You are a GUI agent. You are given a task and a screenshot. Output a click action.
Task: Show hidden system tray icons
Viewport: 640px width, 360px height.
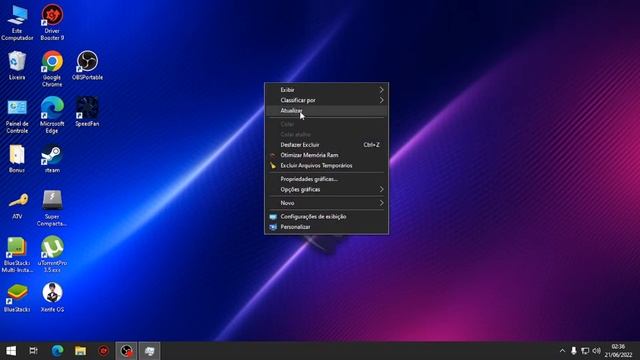coord(562,351)
